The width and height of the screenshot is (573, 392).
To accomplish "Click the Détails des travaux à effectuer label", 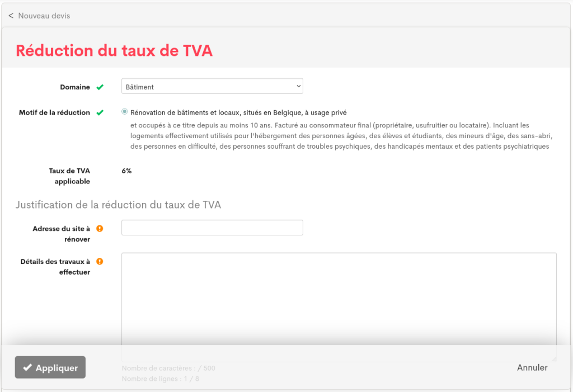I will tap(55, 267).
